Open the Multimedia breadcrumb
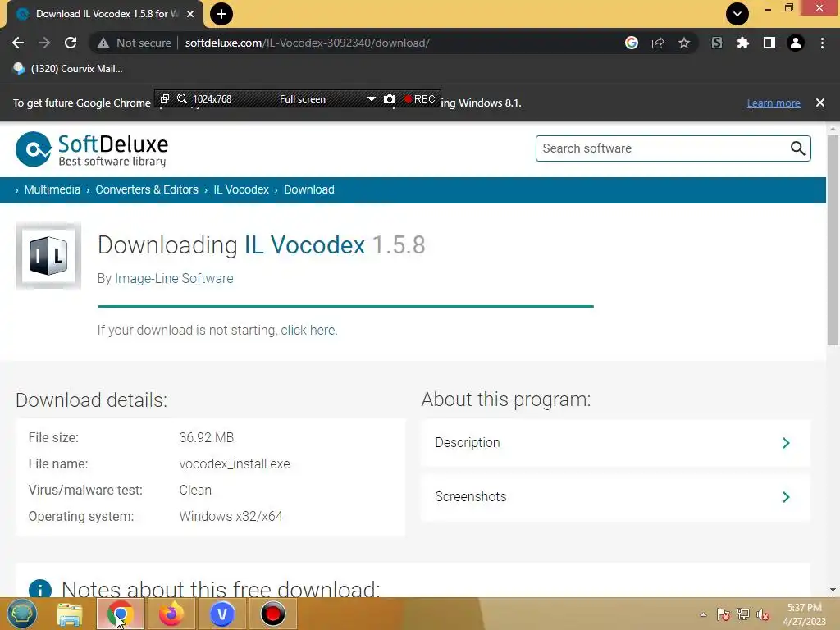 (52, 189)
